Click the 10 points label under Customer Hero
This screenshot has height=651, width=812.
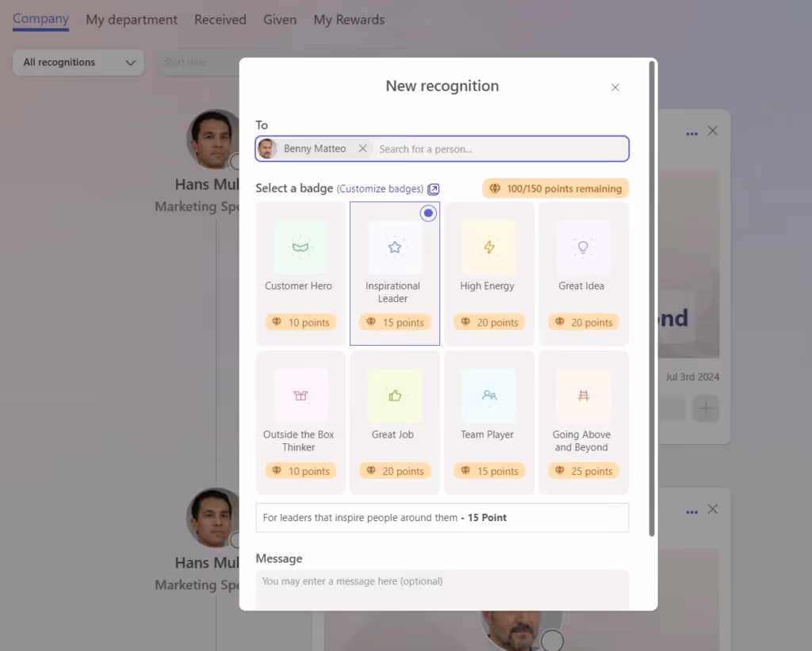coord(301,323)
